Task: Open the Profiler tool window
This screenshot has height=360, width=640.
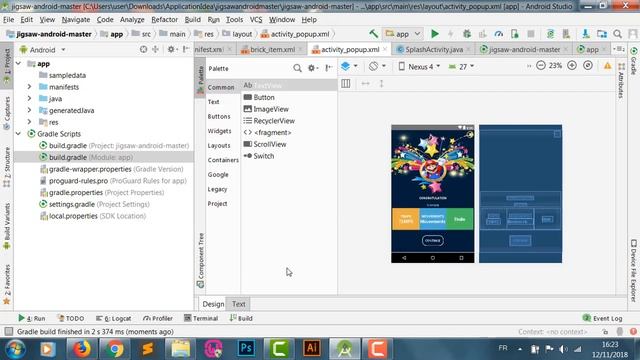Action: [x=158, y=318]
